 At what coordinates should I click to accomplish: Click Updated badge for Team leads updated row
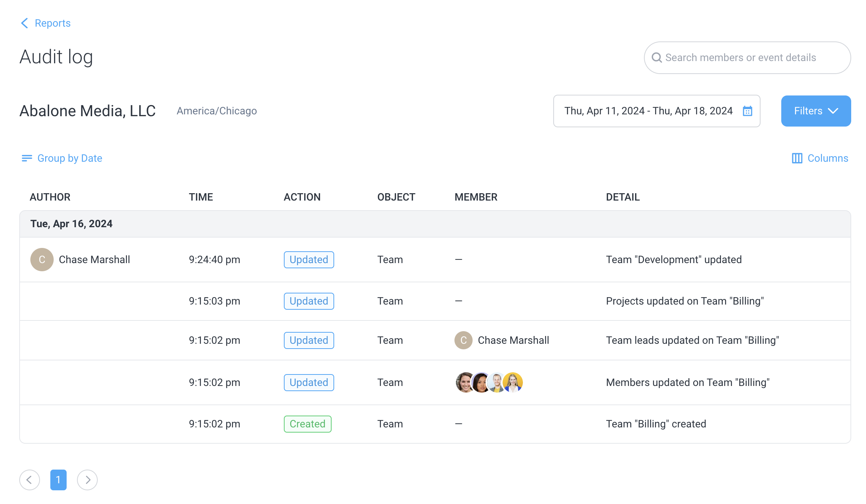[309, 340]
